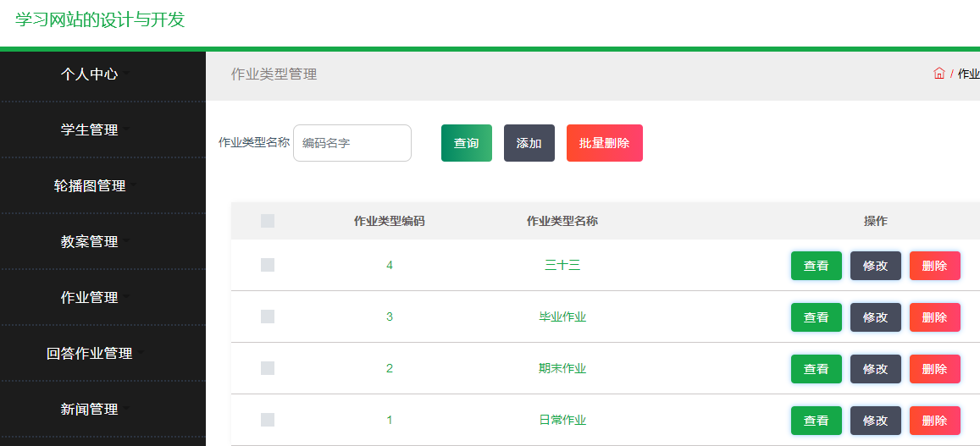The height and width of the screenshot is (446, 980).
Task: Click 删除 for the 毕业作业 row
Action: tap(935, 317)
